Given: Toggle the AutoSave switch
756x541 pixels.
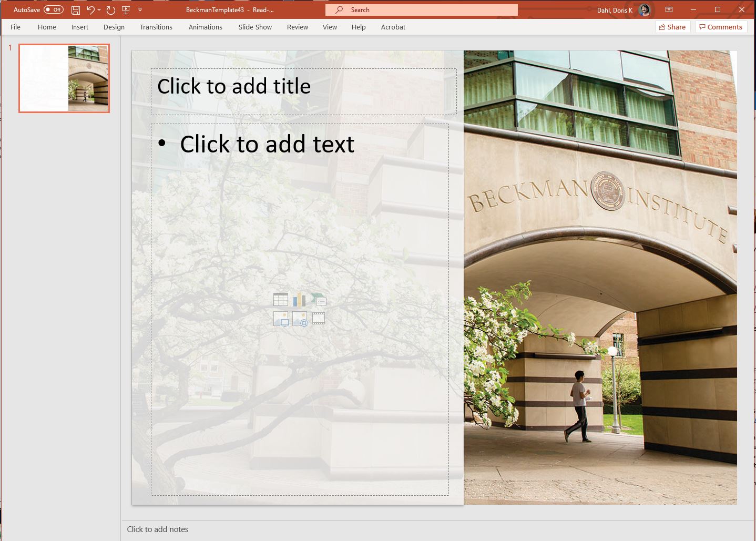Looking at the screenshot, I should pyautogui.click(x=53, y=9).
